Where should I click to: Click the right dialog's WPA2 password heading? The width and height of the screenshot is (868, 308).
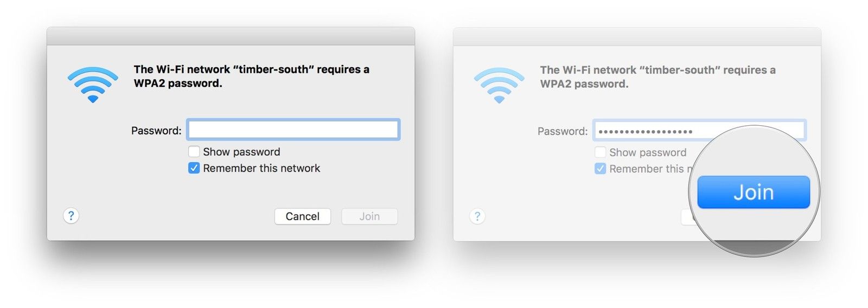pos(658,76)
